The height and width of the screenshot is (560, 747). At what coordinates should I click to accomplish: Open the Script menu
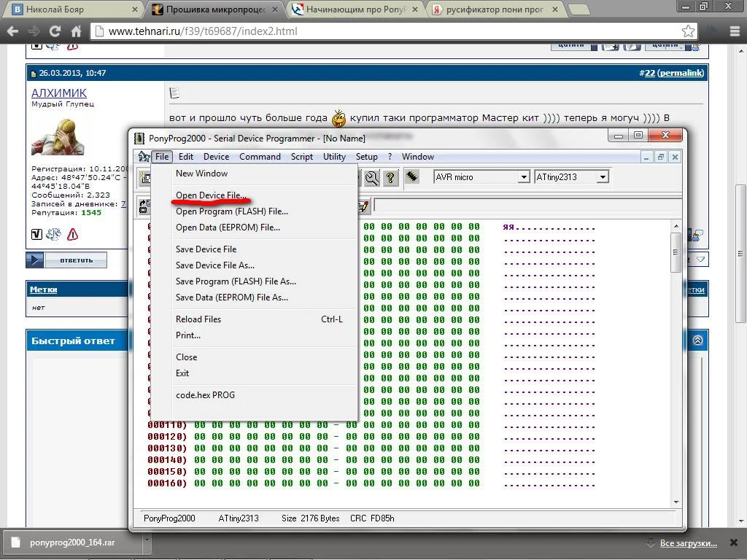click(x=301, y=157)
